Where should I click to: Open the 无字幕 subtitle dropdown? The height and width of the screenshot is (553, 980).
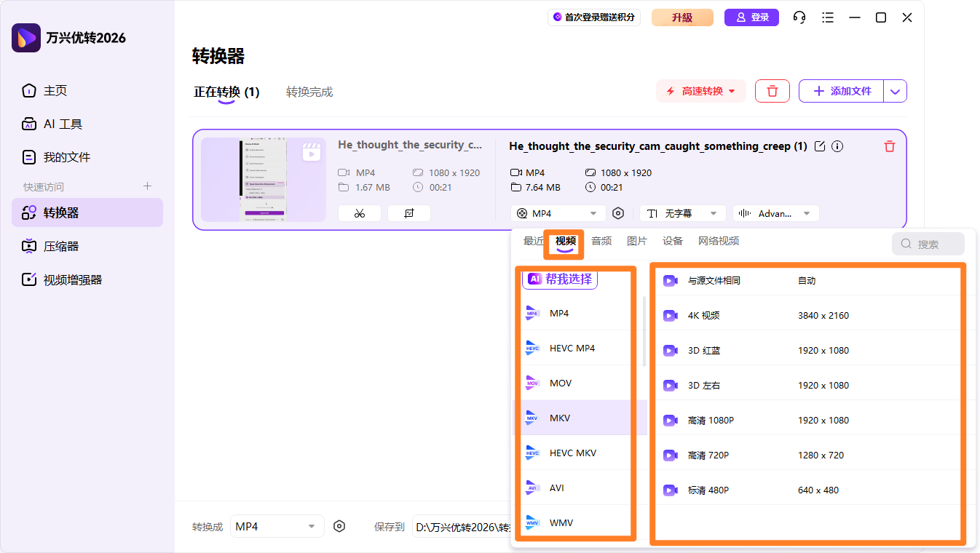(682, 212)
